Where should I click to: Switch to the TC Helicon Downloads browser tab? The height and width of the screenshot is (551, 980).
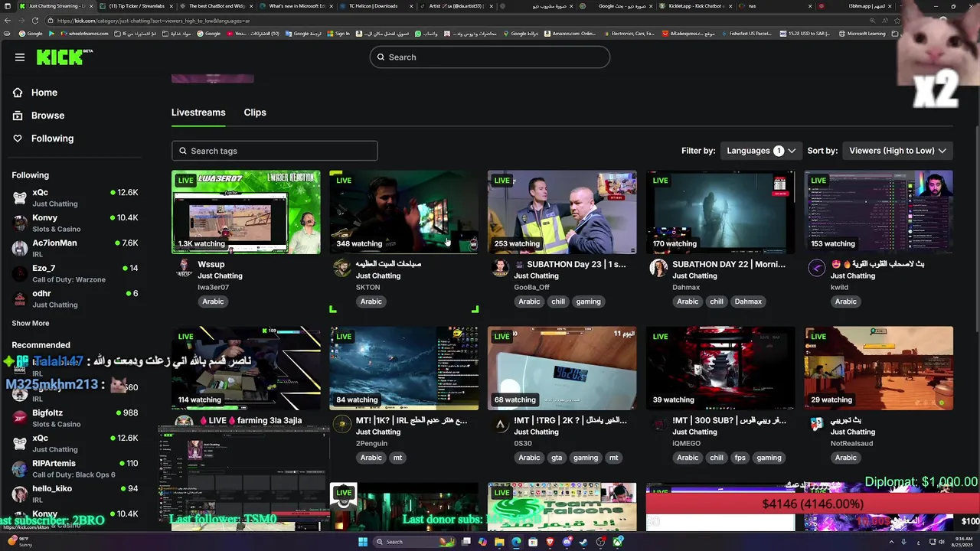pyautogui.click(x=373, y=6)
